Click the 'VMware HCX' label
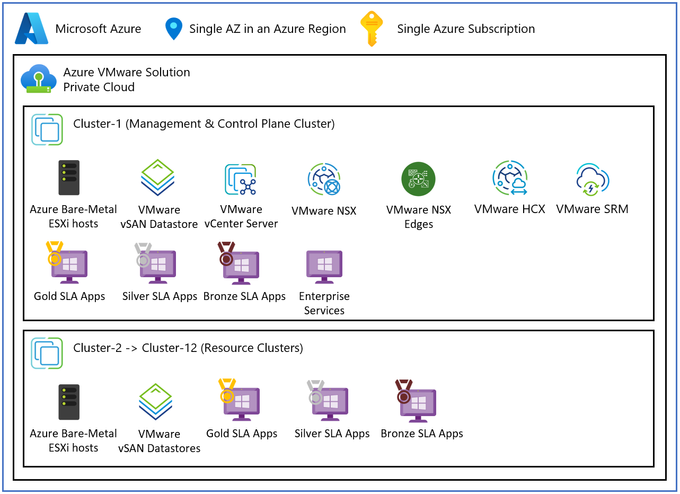Screen dimensions: 680x494 click(510, 209)
